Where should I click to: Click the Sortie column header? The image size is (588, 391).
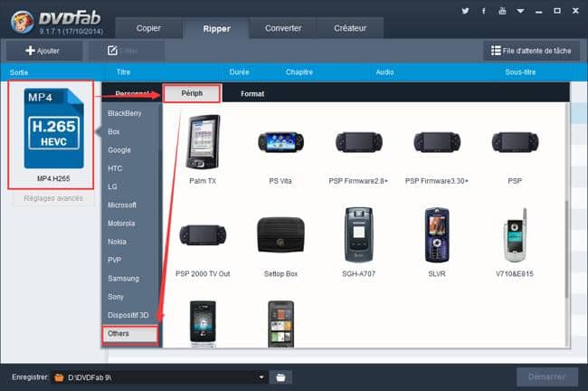point(19,72)
